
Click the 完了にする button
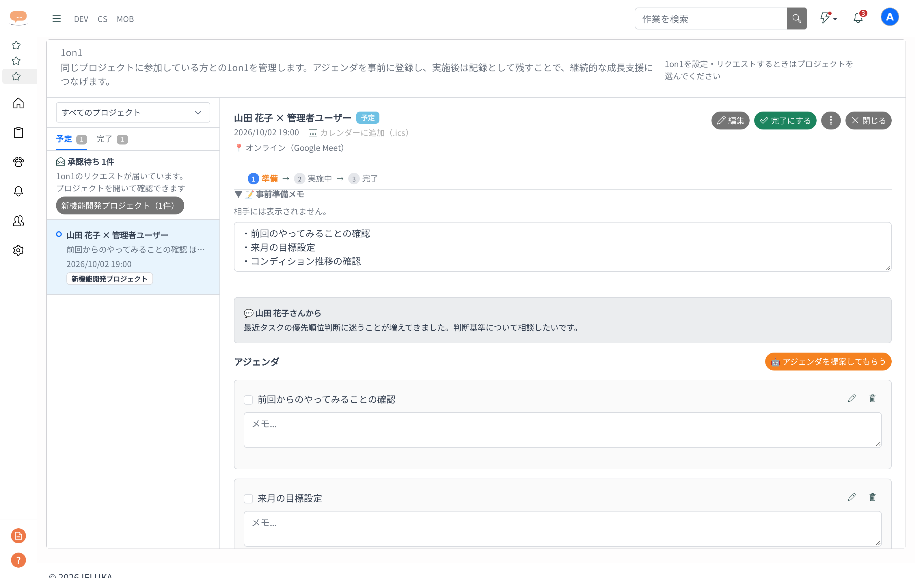(785, 121)
